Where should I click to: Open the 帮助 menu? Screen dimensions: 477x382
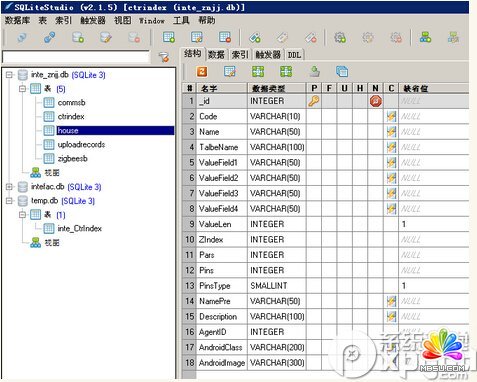207,21
